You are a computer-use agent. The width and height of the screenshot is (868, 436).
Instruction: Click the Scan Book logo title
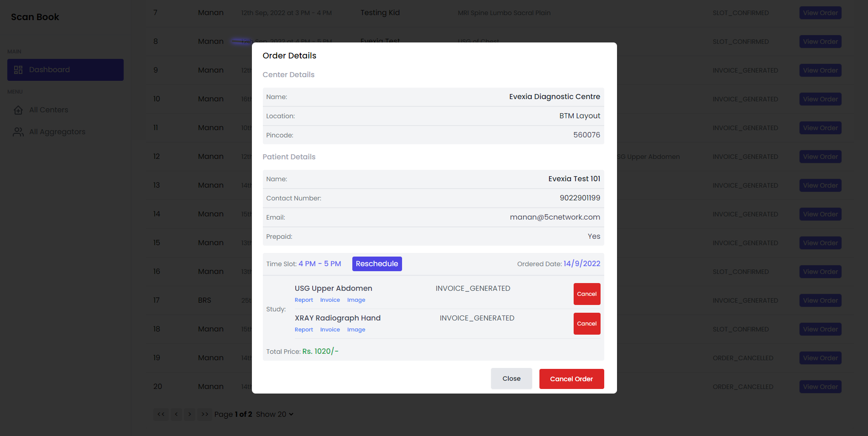coord(35,17)
